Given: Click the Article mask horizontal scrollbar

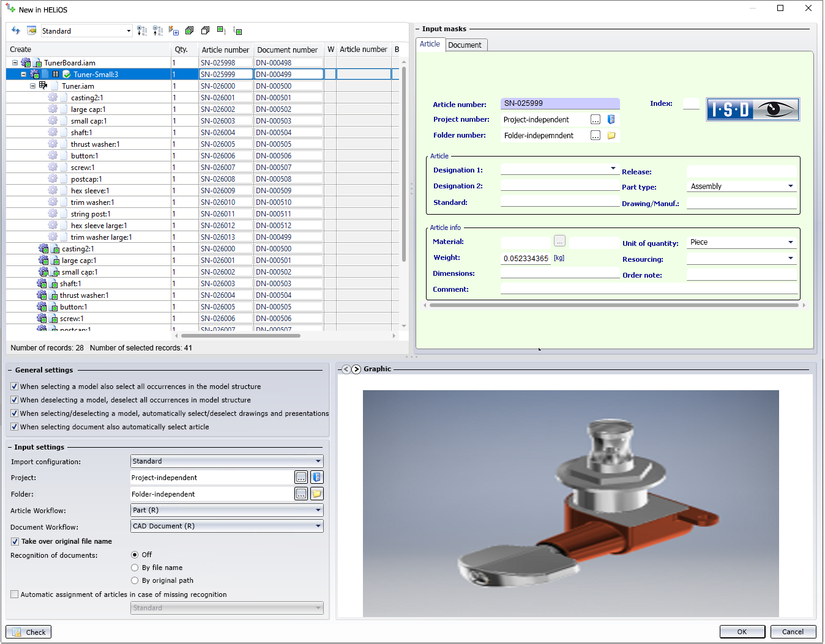Looking at the screenshot, I should pyautogui.click(x=614, y=305).
